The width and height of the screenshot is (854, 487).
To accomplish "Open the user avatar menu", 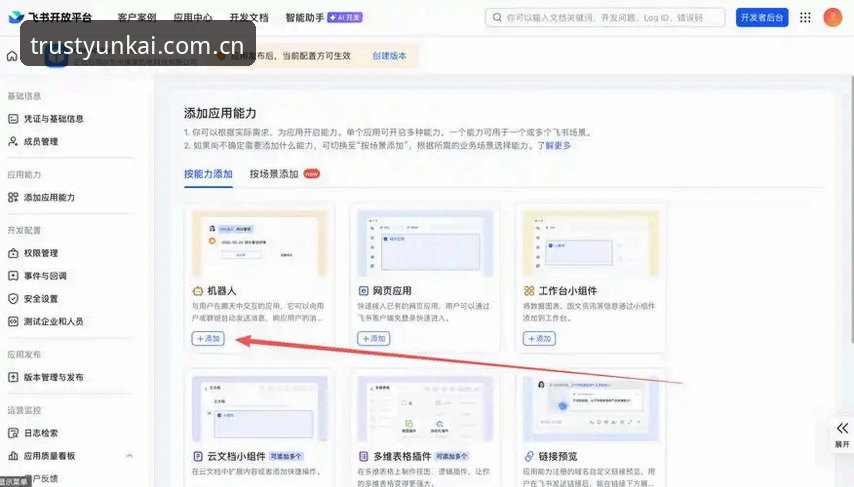I will click(832, 17).
